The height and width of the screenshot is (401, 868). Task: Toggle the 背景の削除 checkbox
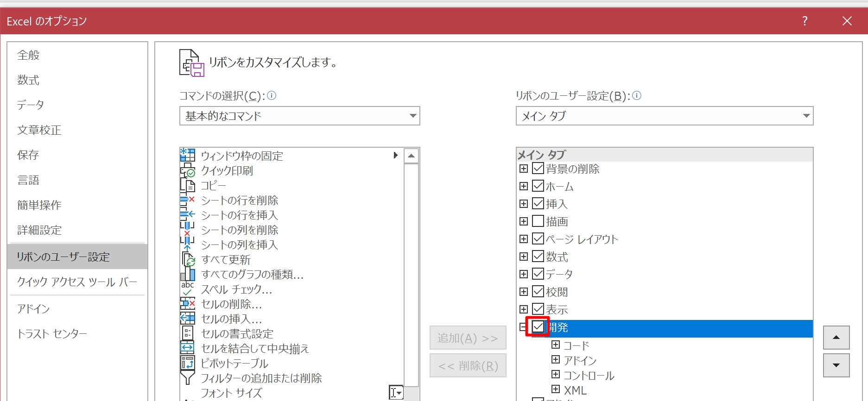click(538, 169)
